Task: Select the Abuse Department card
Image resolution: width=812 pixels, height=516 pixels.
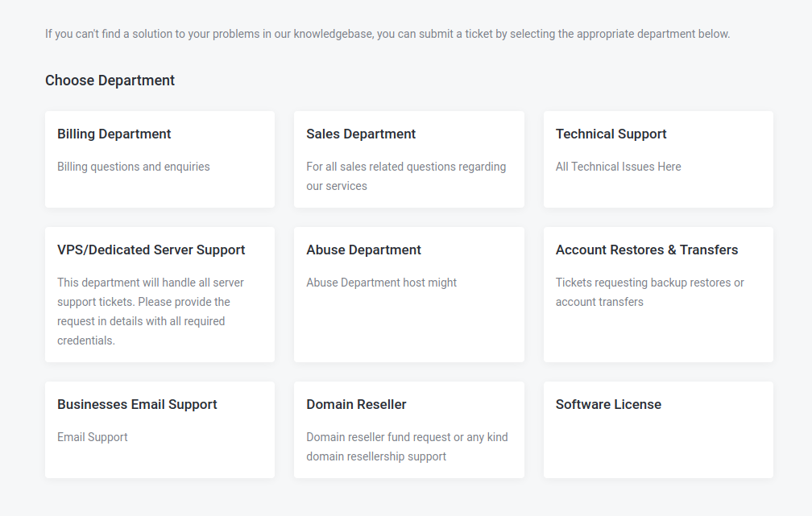Action: [409, 295]
